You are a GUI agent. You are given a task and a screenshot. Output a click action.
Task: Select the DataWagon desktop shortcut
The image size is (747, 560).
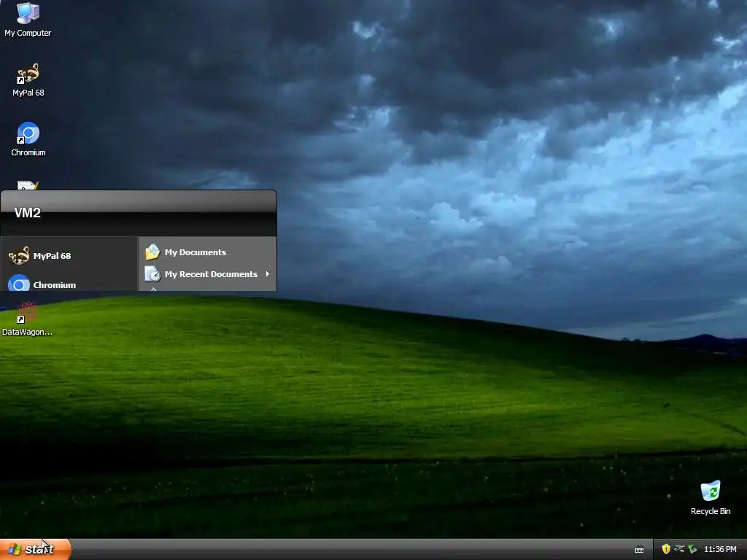pos(27,319)
